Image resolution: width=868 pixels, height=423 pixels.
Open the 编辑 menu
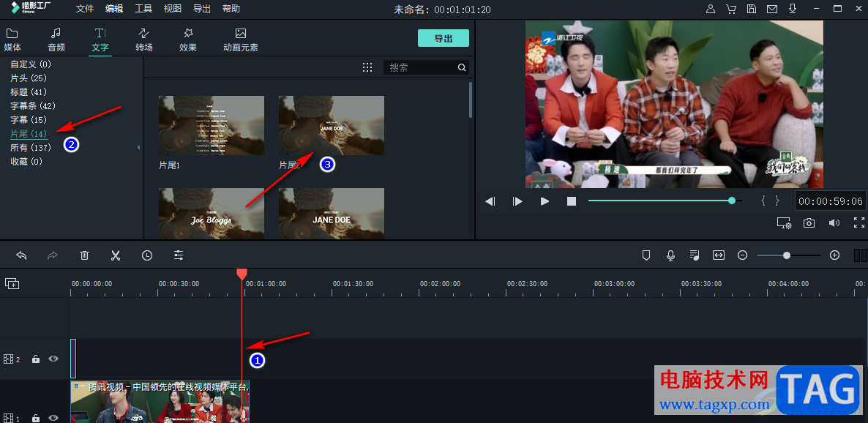coord(114,9)
